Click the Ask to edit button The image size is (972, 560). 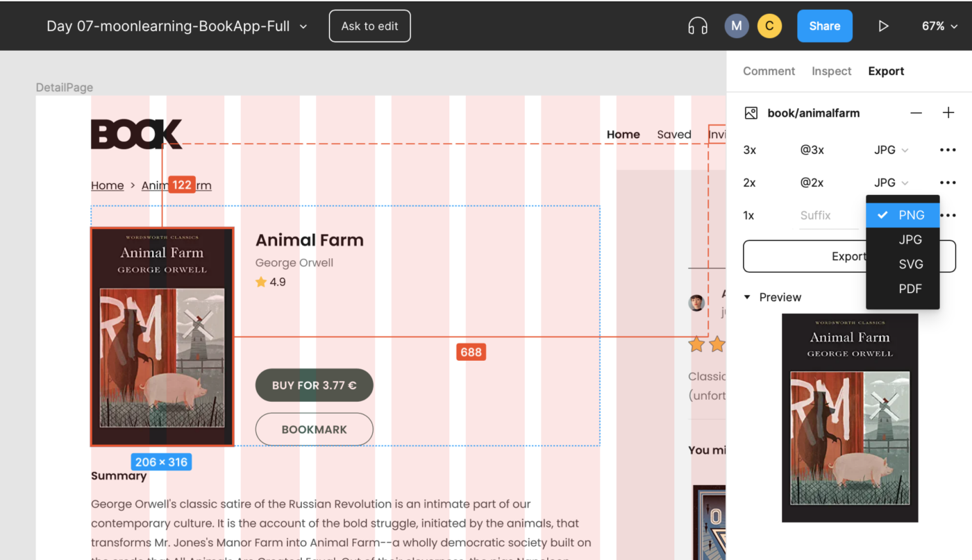point(369,25)
